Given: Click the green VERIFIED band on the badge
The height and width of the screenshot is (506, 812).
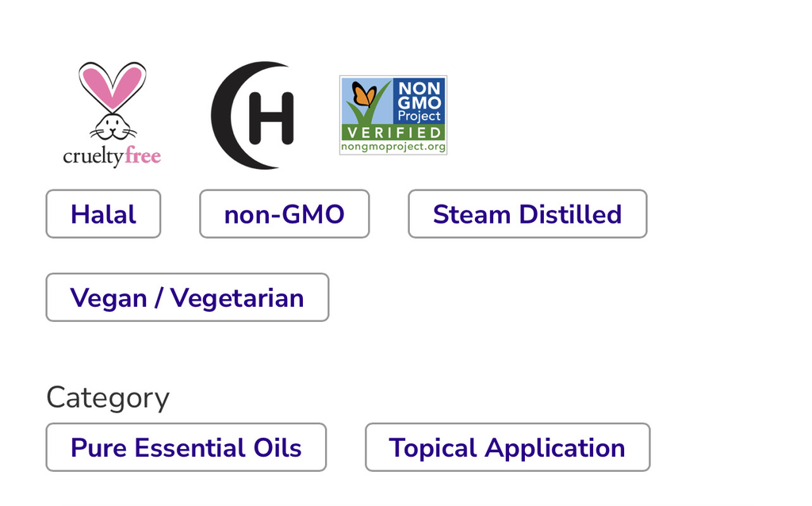Looking at the screenshot, I should pyautogui.click(x=393, y=132).
